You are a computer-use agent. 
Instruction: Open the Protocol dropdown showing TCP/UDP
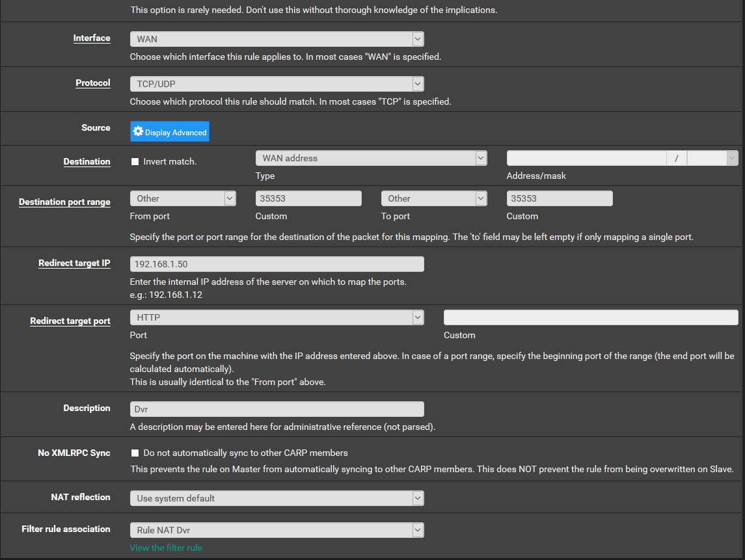(277, 84)
